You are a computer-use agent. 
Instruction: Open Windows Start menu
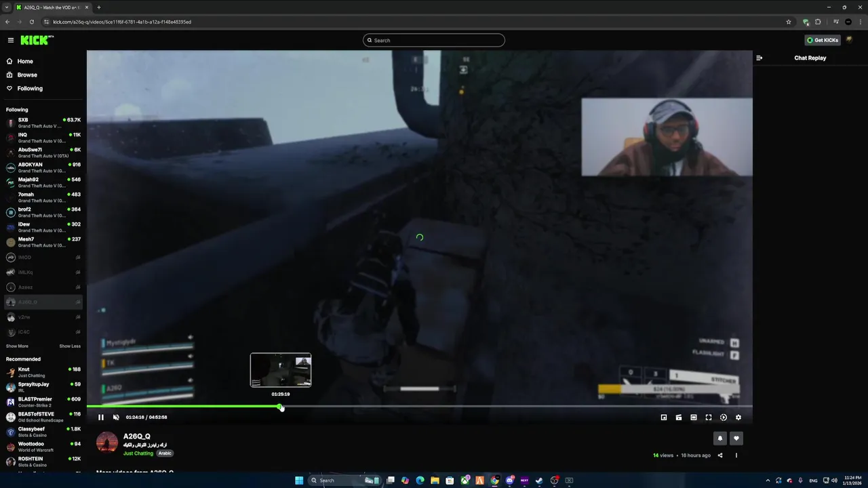point(299,481)
